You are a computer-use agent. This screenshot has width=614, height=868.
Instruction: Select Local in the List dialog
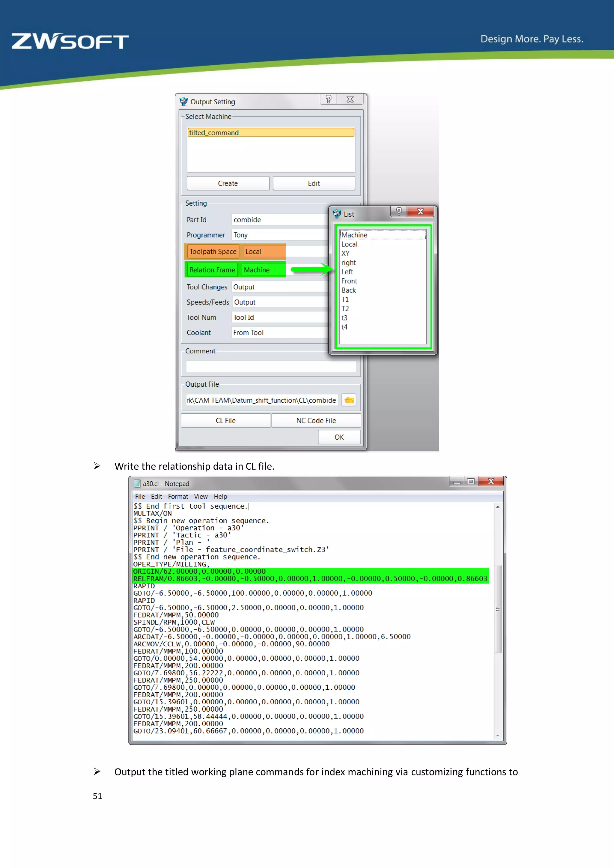click(383, 244)
